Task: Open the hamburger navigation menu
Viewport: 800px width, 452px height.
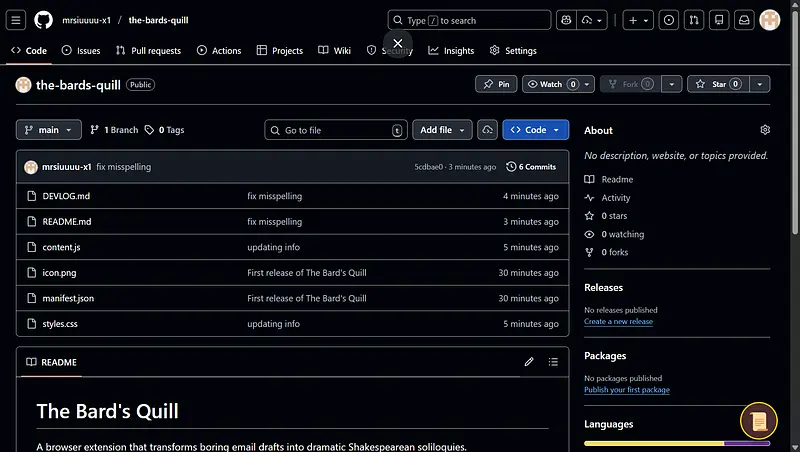Action: coord(16,20)
